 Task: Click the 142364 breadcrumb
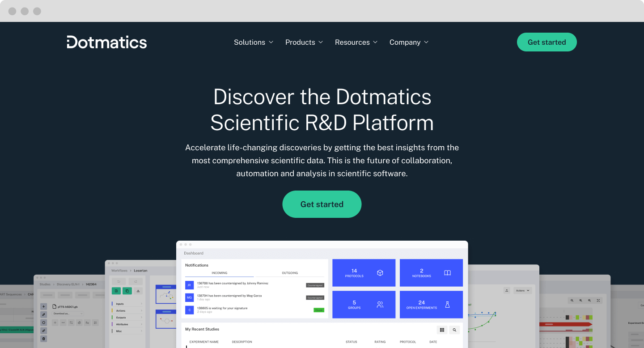point(91,284)
